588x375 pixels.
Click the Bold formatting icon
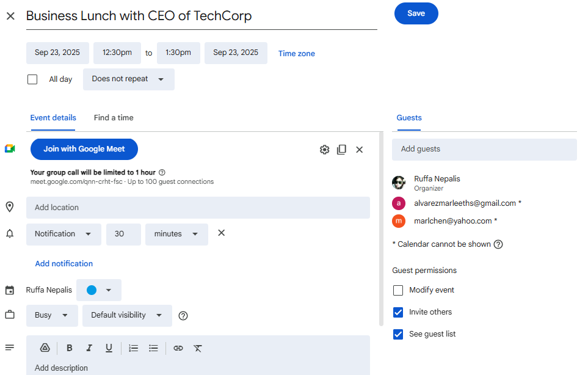coord(70,348)
